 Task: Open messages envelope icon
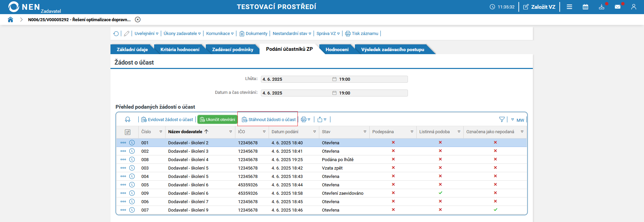(x=617, y=7)
